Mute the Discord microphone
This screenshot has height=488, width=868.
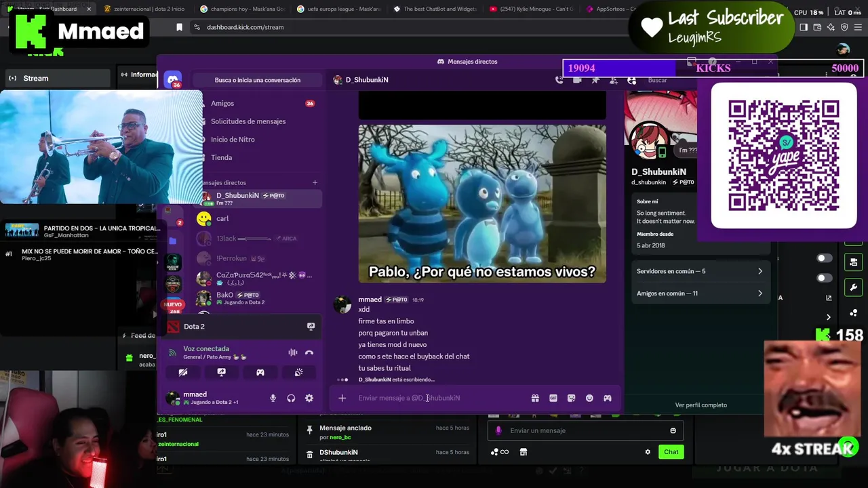273,398
